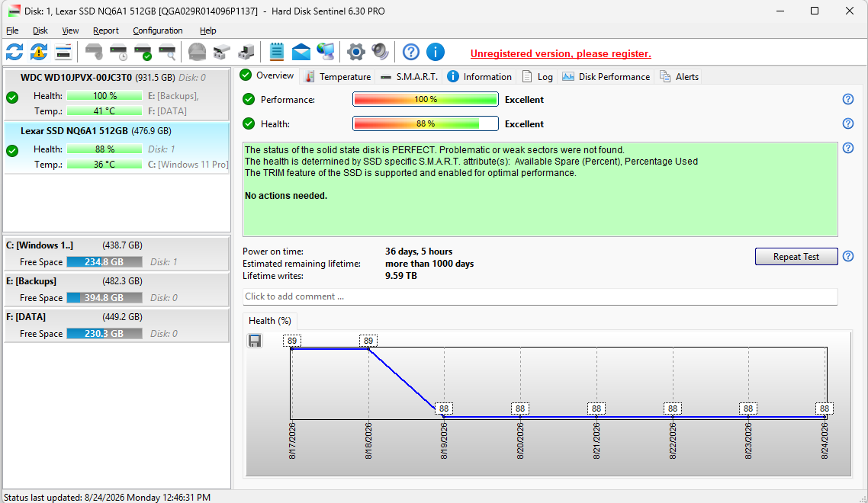Screen dimensions: 868x503
Task: Switch to the Information tab
Action: click(x=480, y=76)
